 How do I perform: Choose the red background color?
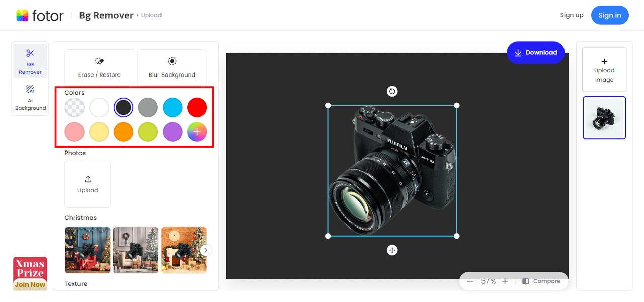197,107
